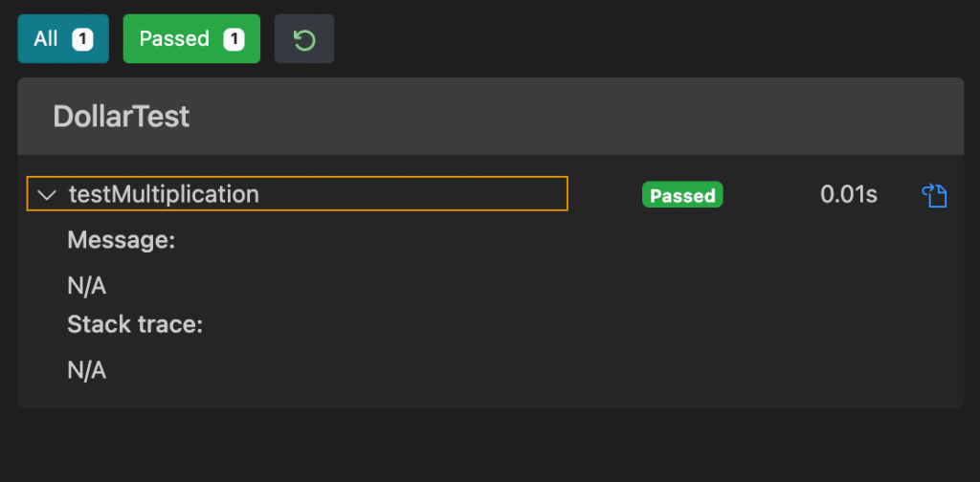Click the empty area below the results panel
This screenshot has height=482, width=980.
(x=490, y=445)
